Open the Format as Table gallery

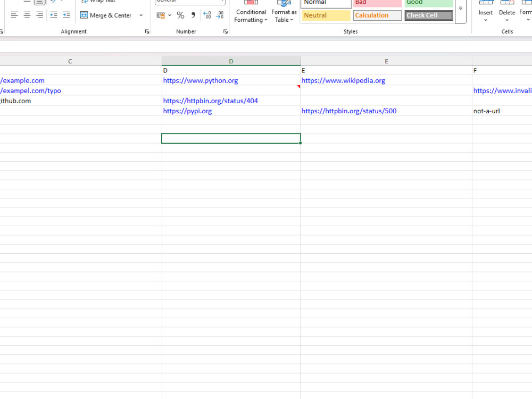284,12
